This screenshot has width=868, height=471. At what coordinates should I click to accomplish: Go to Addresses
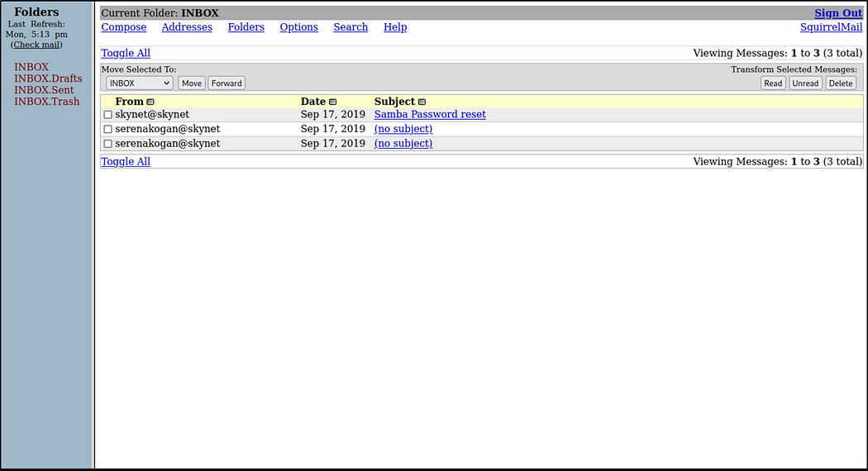pyautogui.click(x=187, y=27)
